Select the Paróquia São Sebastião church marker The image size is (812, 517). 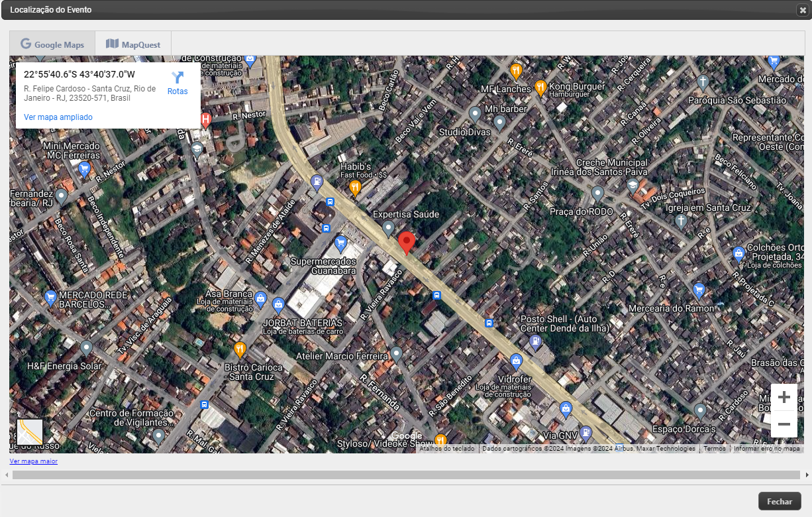pos(703,82)
